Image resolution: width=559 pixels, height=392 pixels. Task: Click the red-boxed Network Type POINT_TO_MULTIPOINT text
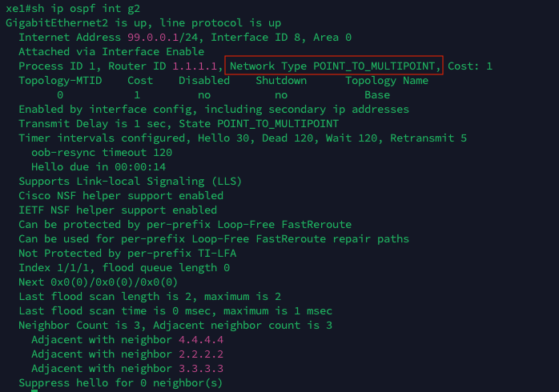click(x=334, y=66)
